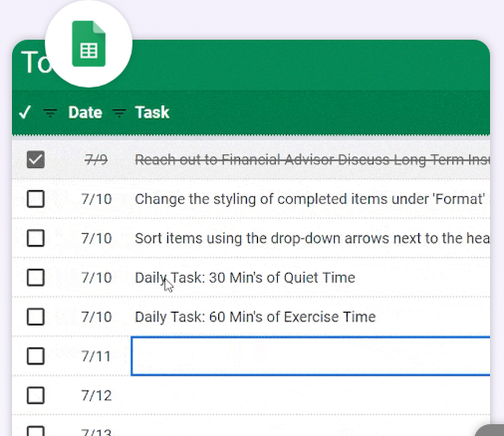
Task: Click the 7/12 date cell
Action: click(x=96, y=396)
